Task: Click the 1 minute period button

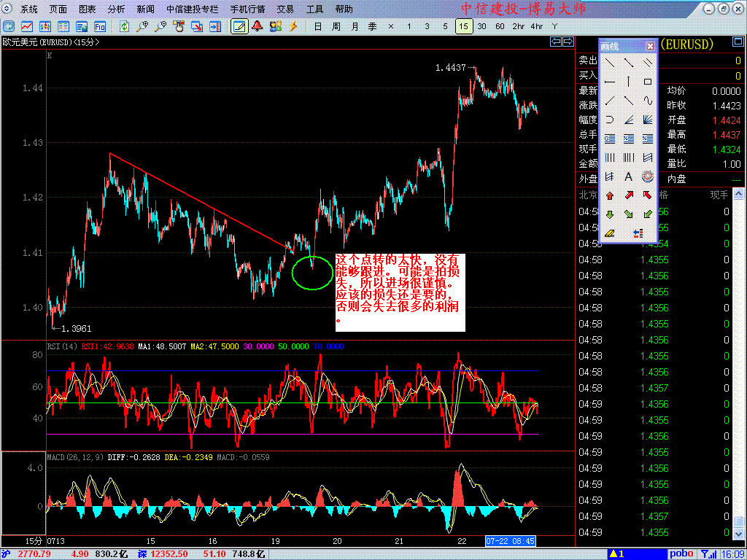Action: point(409,27)
